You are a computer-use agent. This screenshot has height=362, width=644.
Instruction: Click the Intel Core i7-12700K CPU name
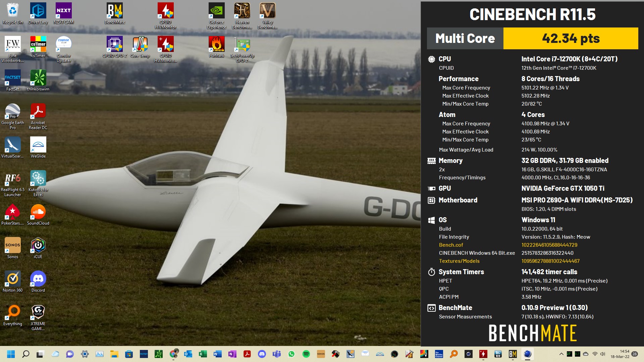(570, 59)
